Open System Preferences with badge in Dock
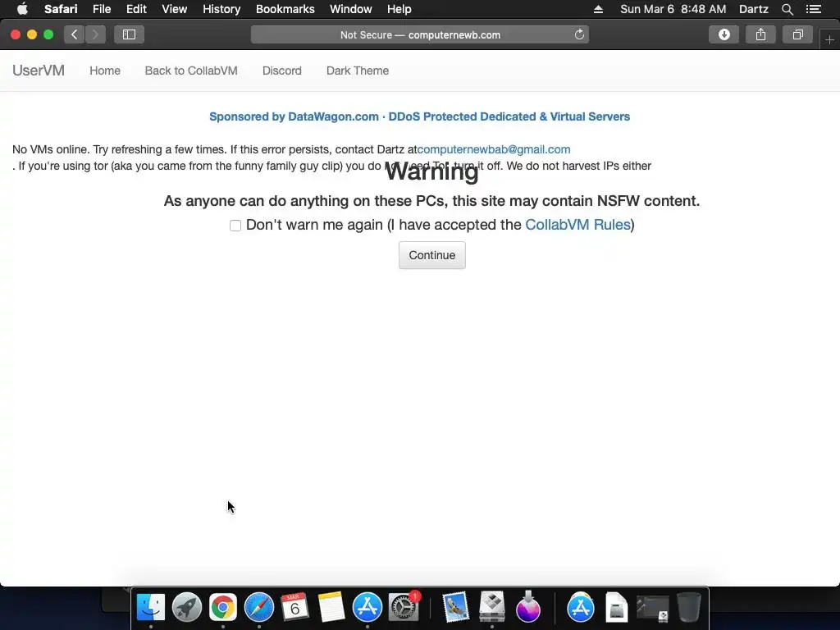Image resolution: width=840 pixels, height=630 pixels. coord(404,607)
